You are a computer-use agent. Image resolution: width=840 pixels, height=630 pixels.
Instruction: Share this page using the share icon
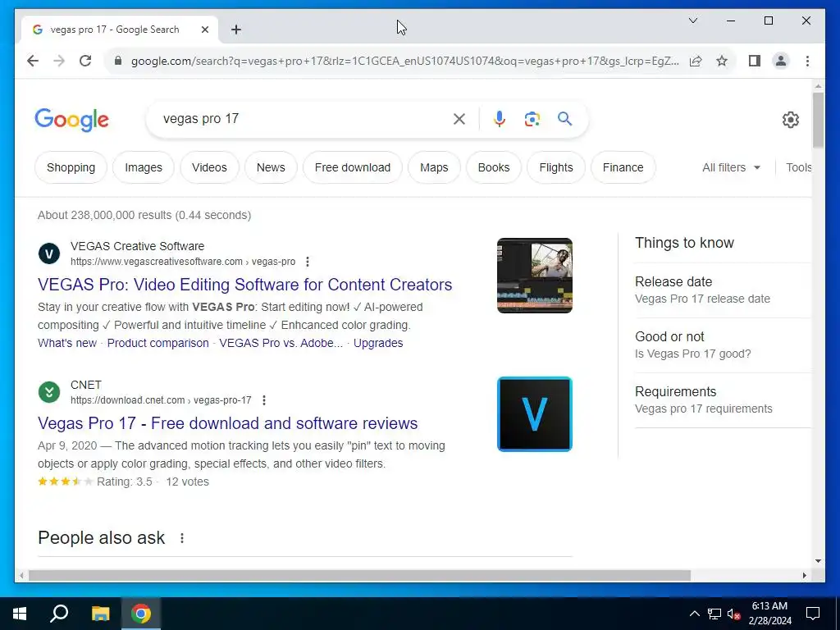696,61
